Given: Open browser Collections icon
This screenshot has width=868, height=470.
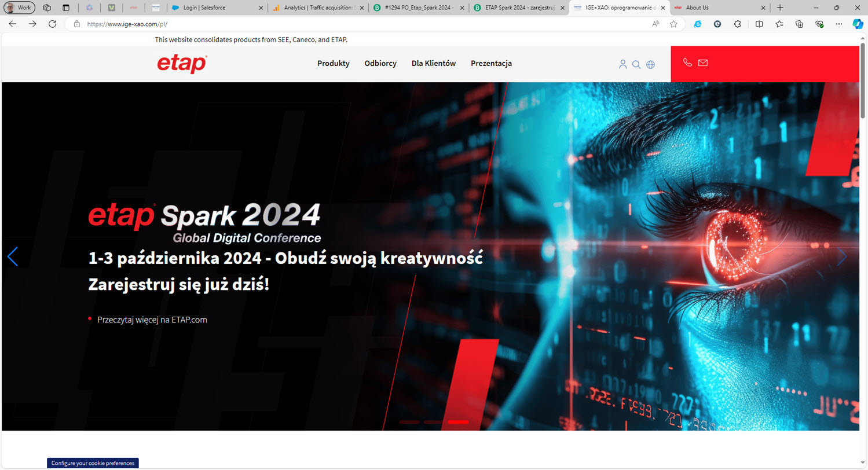Looking at the screenshot, I should (x=800, y=24).
